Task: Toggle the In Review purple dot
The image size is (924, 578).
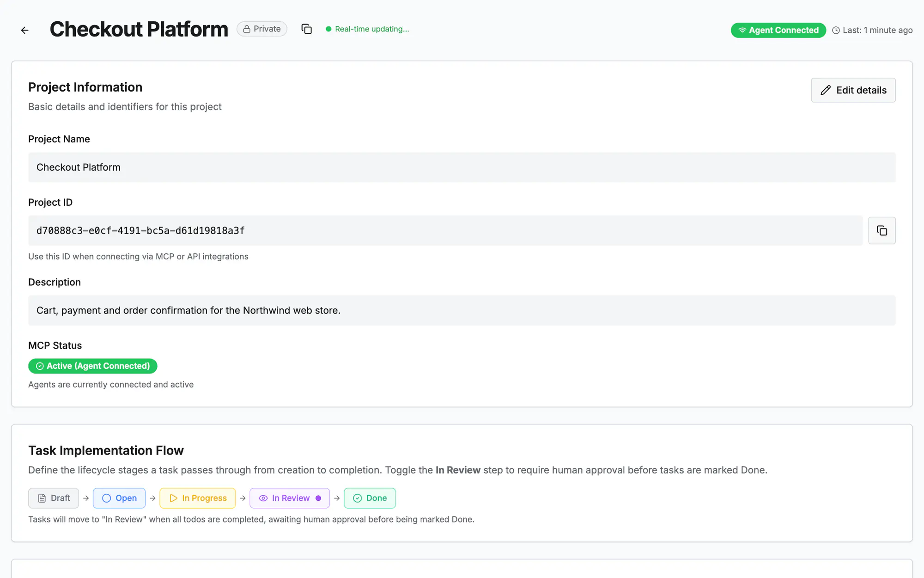Action: click(318, 498)
